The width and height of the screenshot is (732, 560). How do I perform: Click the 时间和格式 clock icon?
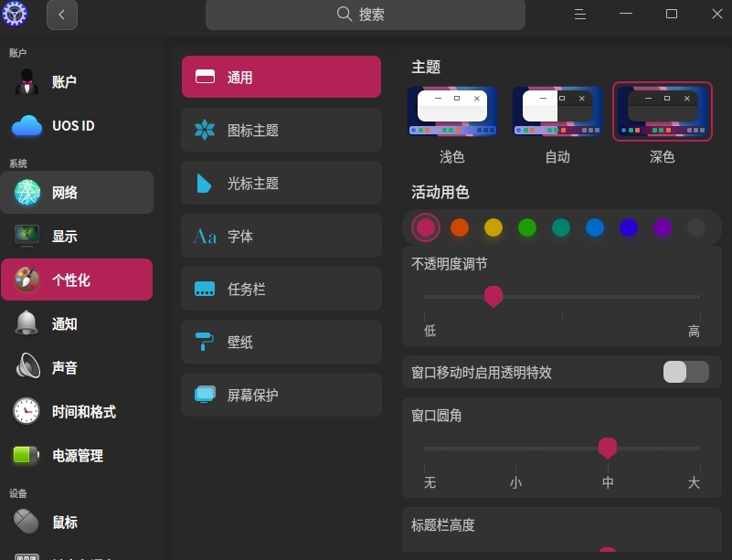[x=27, y=411]
